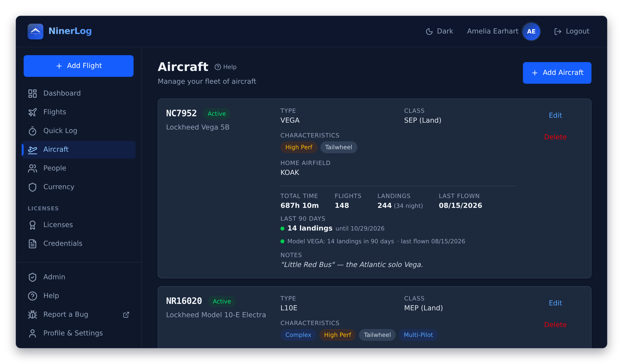Click Lockheed Model 10-E Electra text

(x=216, y=315)
